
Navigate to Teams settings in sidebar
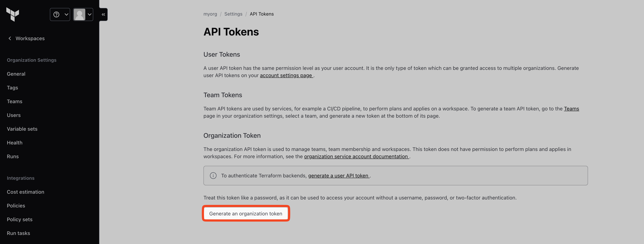[14, 102]
